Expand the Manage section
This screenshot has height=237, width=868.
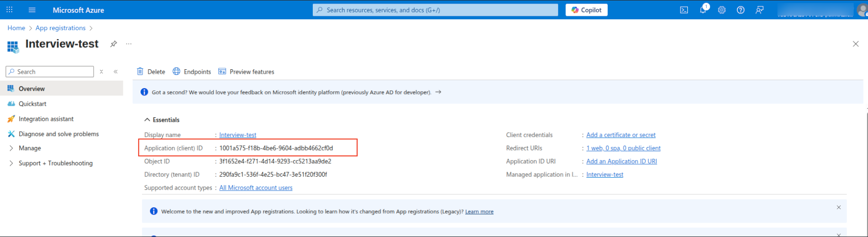pyautogui.click(x=30, y=148)
